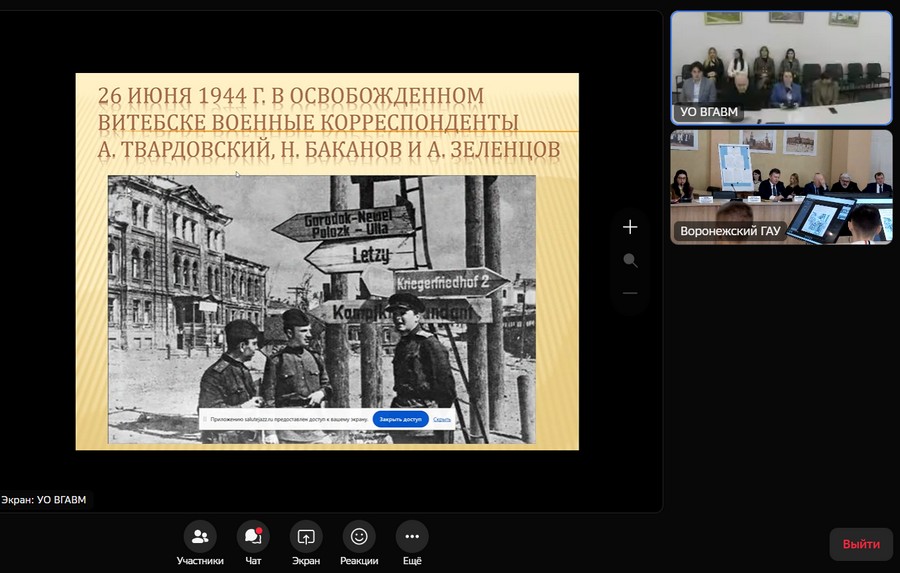Click the Скрыть link in the sharing banner
This screenshot has width=900, height=573.
441,420
